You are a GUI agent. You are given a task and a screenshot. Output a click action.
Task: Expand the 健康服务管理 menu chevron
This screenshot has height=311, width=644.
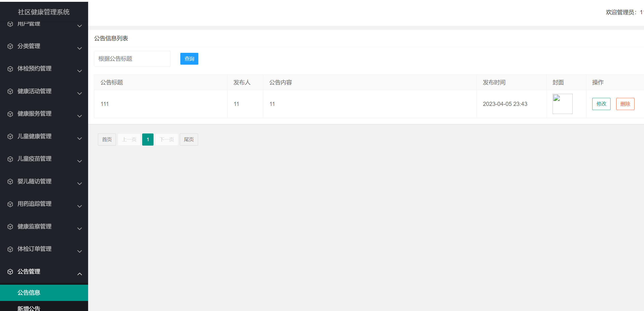[x=79, y=116]
